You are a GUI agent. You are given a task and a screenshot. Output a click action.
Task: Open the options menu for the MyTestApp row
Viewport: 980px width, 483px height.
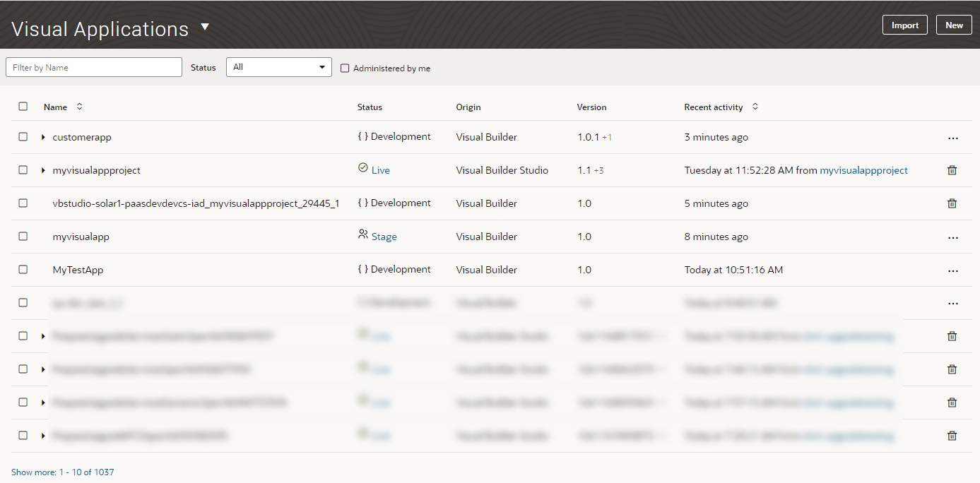pos(952,270)
